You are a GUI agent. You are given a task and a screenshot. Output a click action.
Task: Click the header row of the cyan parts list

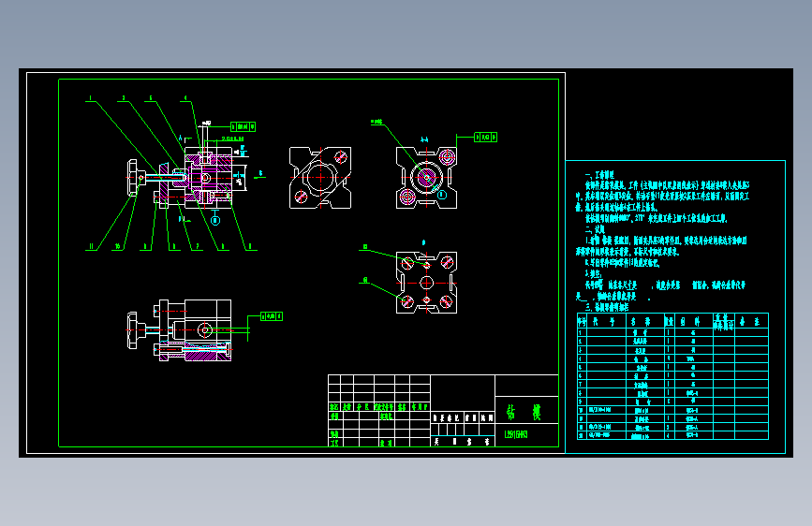[672, 322]
